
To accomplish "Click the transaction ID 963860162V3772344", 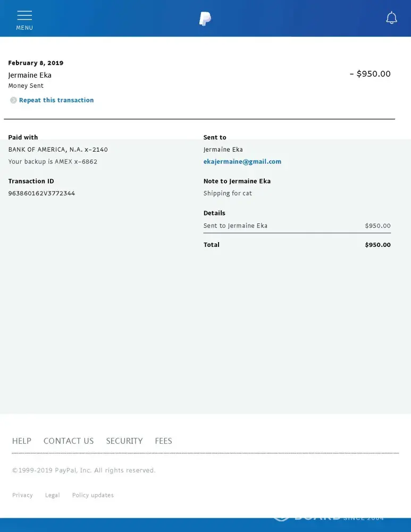I will [41, 194].
